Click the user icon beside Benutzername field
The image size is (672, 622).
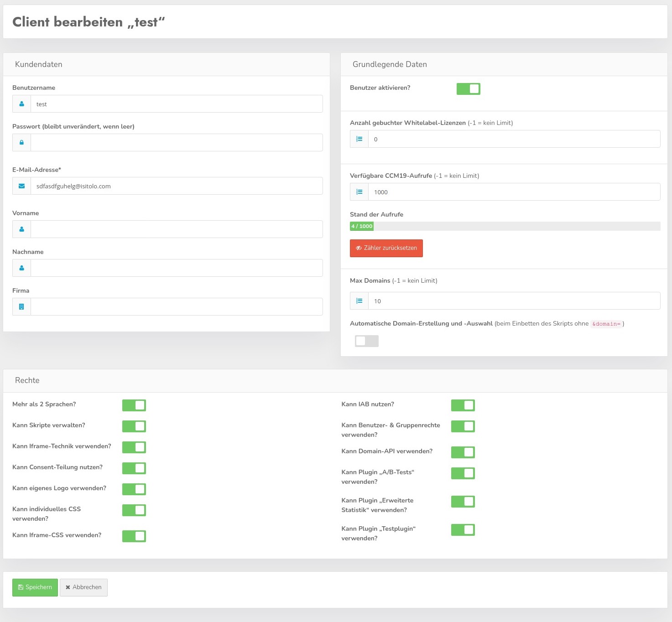[x=21, y=104]
